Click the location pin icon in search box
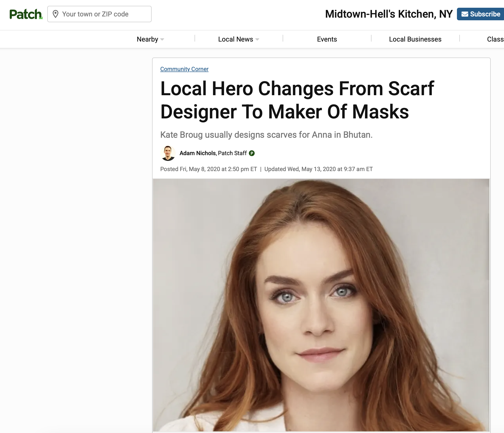This screenshot has height=433, width=504. pos(56,14)
